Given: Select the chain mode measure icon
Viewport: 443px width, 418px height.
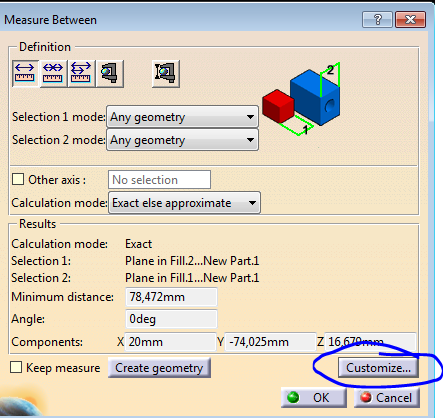Looking at the screenshot, I should (x=53, y=74).
